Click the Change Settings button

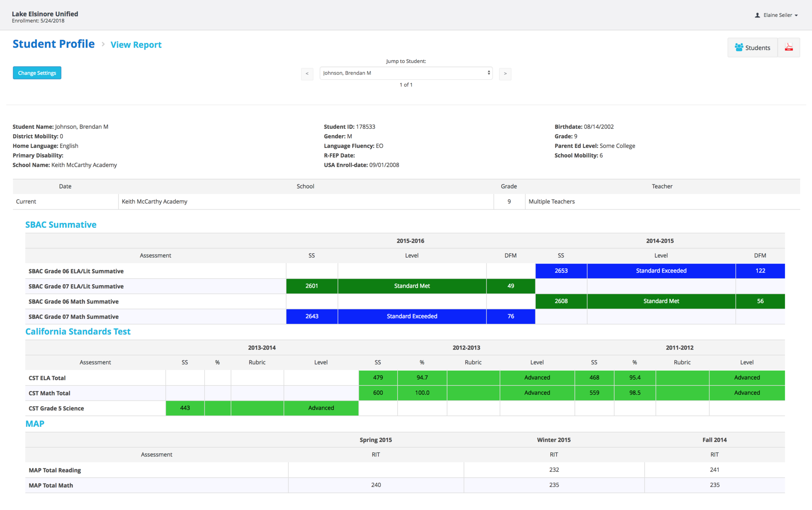pyautogui.click(x=37, y=73)
